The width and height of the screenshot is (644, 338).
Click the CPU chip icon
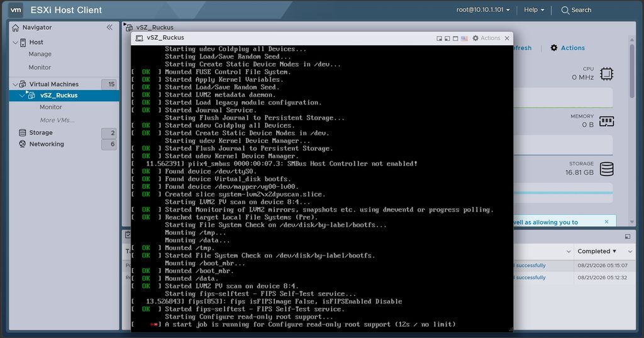606,74
